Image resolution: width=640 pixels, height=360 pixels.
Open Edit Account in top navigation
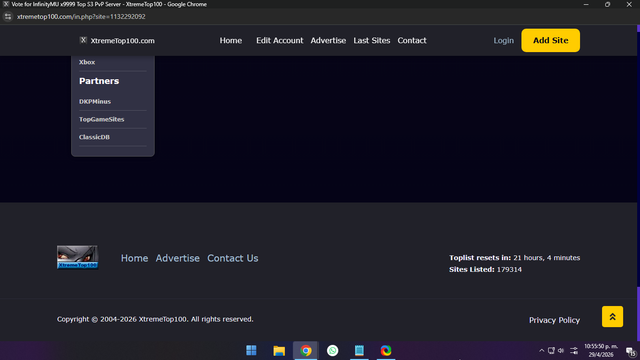(280, 40)
